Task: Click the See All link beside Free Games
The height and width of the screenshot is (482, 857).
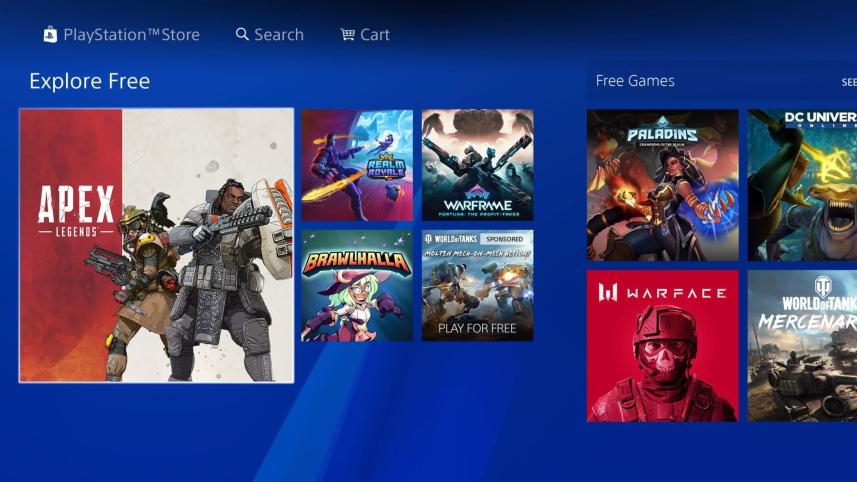Action: coord(848,82)
